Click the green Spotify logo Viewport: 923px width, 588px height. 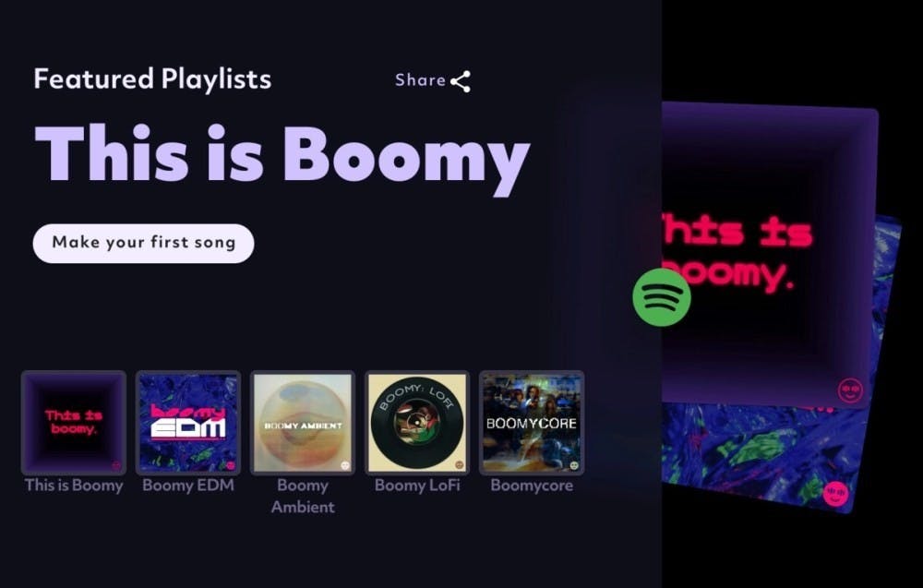point(662,297)
